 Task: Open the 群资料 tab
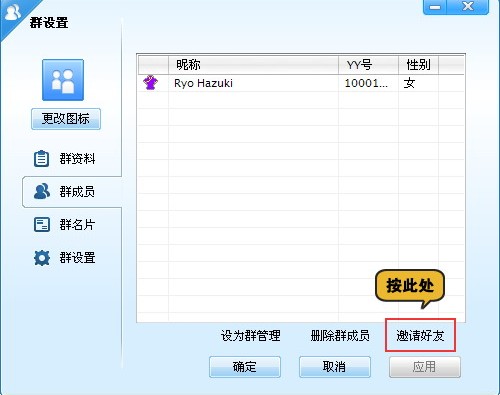coord(72,159)
